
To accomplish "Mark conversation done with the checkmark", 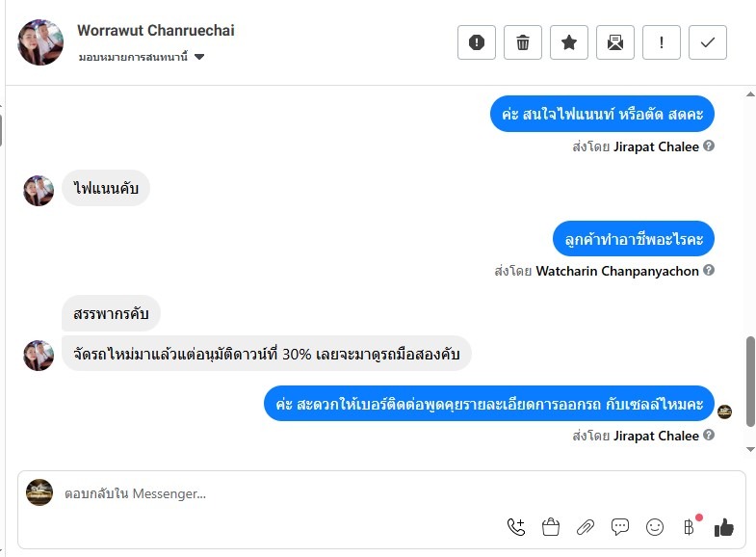I will pyautogui.click(x=708, y=42).
